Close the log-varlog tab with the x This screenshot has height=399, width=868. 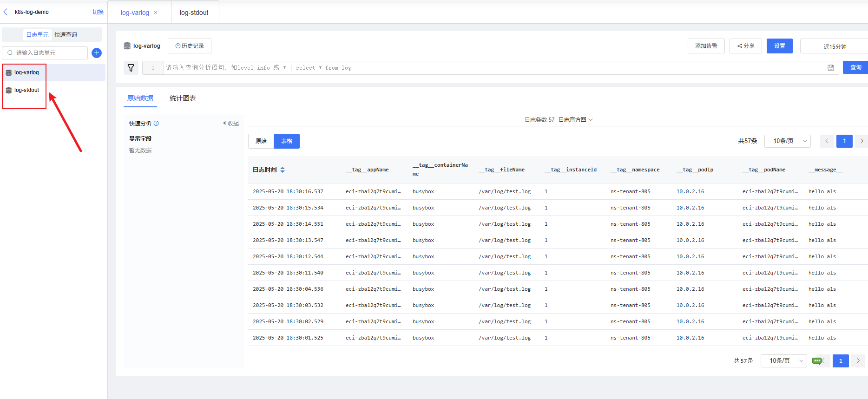click(x=156, y=13)
